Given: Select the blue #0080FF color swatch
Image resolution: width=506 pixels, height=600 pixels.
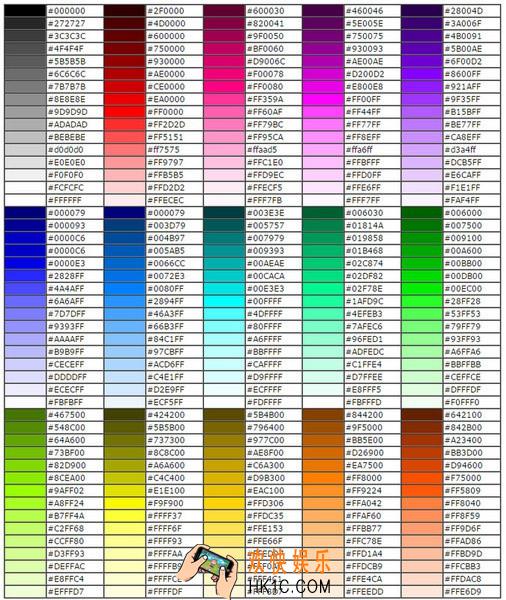Looking at the screenshot, I should pyautogui.click(x=124, y=289).
